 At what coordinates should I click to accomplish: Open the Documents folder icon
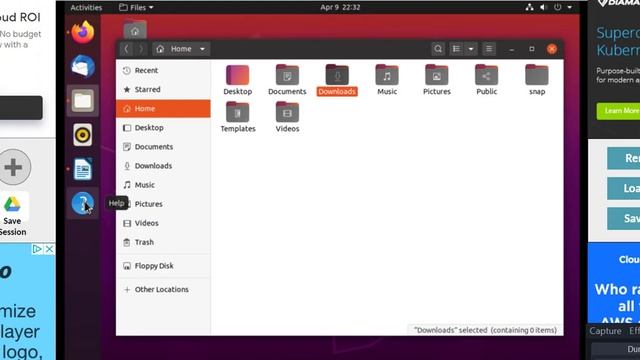click(287, 80)
